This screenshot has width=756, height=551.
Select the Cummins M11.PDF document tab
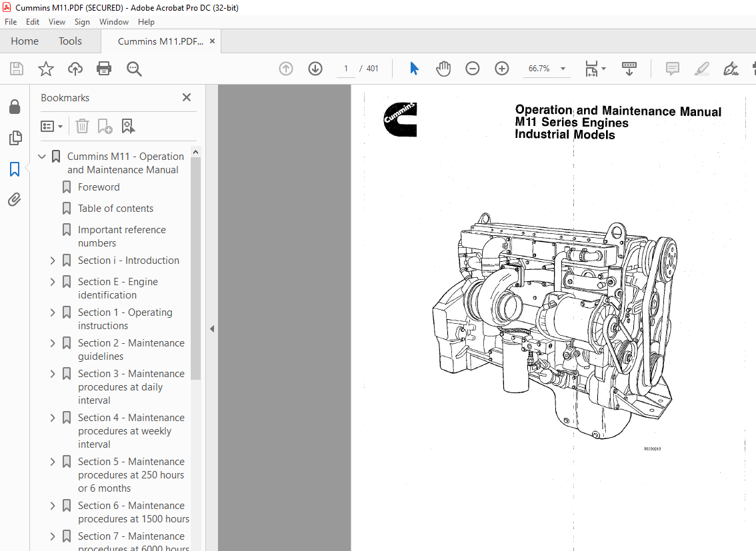pyautogui.click(x=161, y=41)
